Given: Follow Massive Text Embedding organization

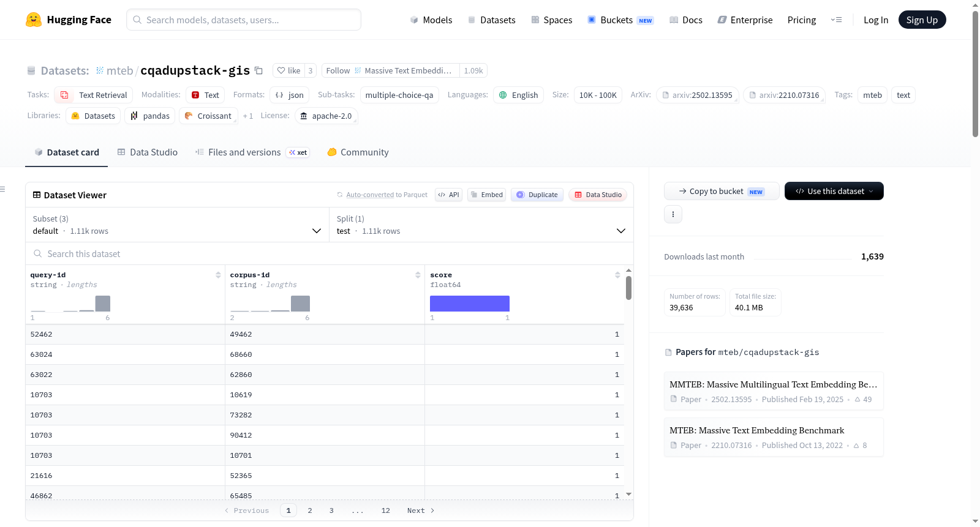Looking at the screenshot, I should point(390,70).
